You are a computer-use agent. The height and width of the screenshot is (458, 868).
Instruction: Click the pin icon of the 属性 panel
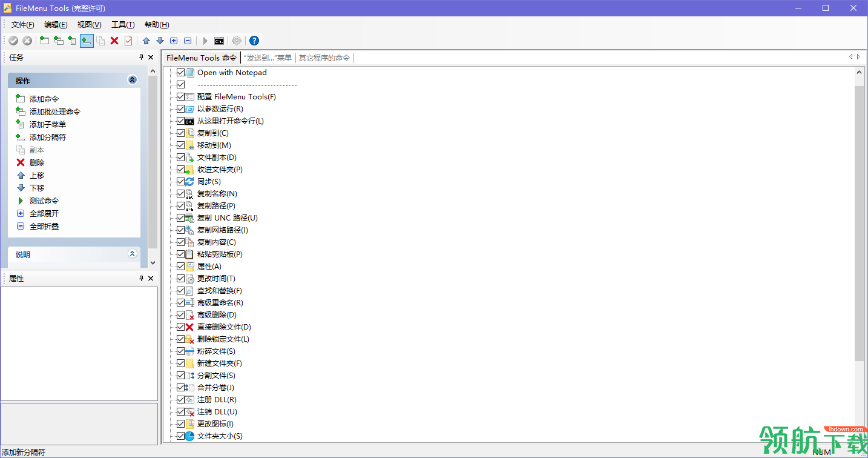point(142,278)
